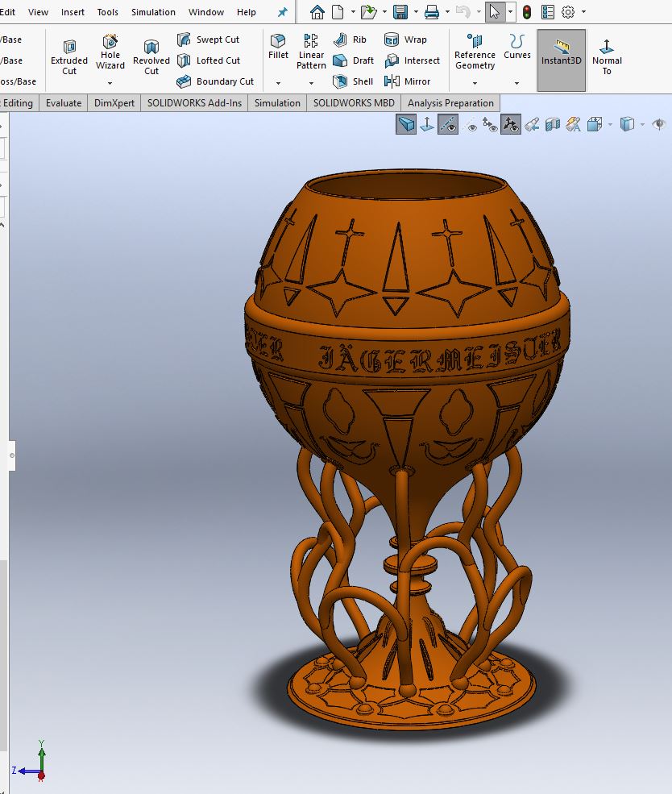Expand the Options gear dropdown arrow
Viewport: 672px width, 794px height.
pyautogui.click(x=583, y=11)
